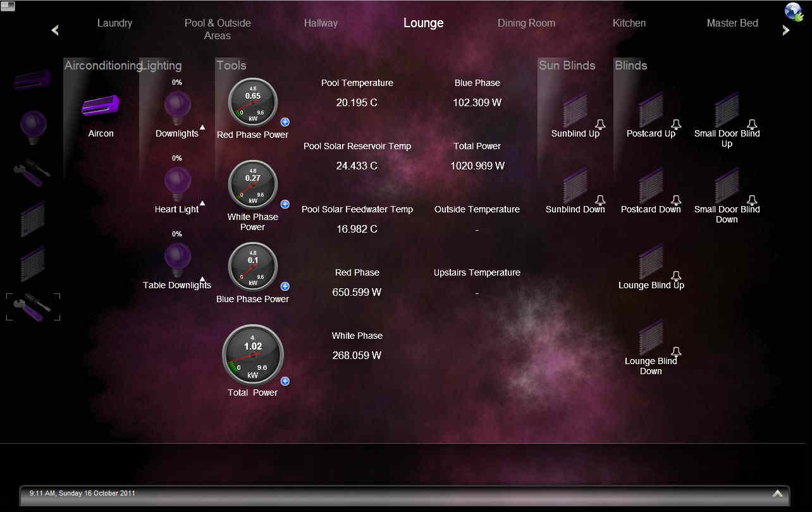812x512 pixels.
Task: Expand the bottom status bar up arrow
Action: (777, 494)
